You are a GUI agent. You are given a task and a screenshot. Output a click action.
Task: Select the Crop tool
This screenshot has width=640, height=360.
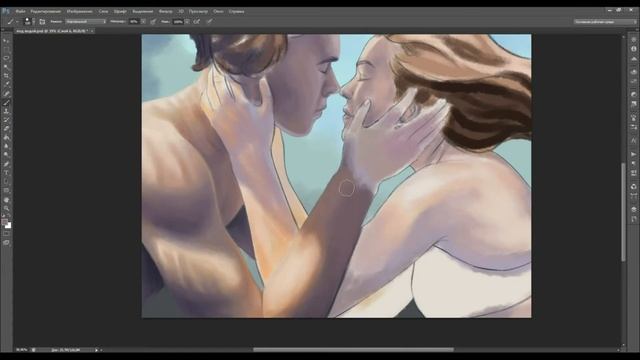pyautogui.click(x=6, y=76)
